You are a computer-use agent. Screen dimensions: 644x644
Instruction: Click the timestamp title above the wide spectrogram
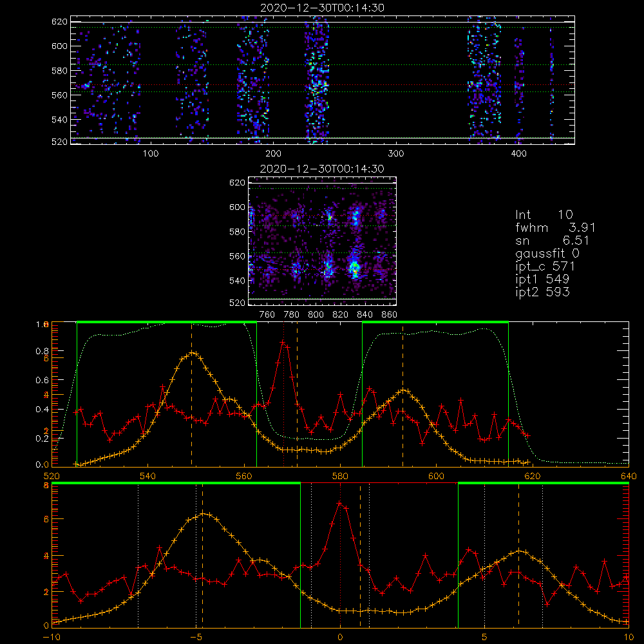tap(323, 8)
